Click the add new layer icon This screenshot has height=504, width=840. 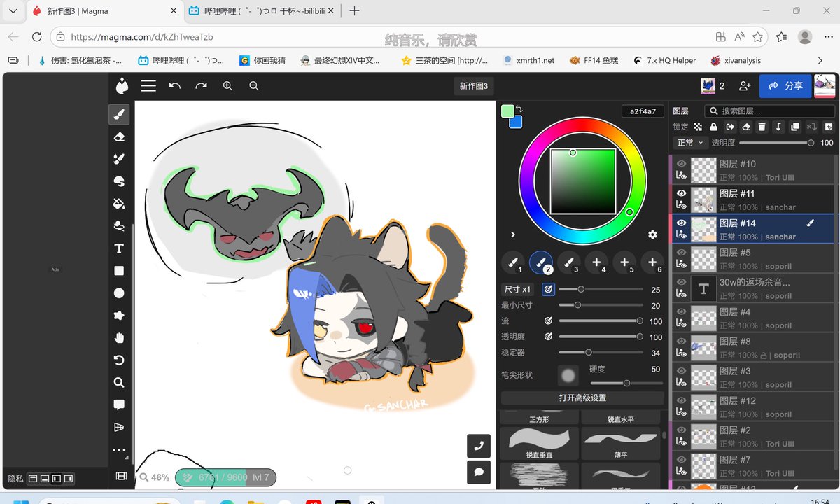829,127
